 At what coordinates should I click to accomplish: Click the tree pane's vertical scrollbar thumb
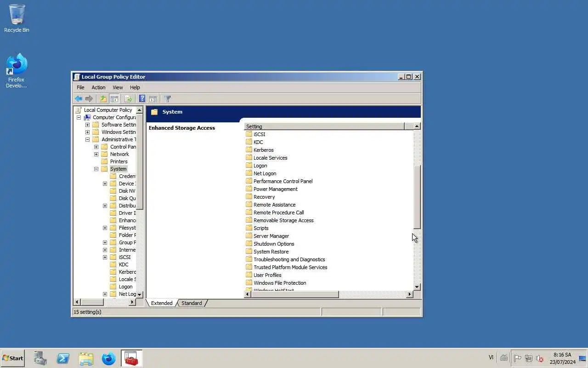[x=140, y=161]
